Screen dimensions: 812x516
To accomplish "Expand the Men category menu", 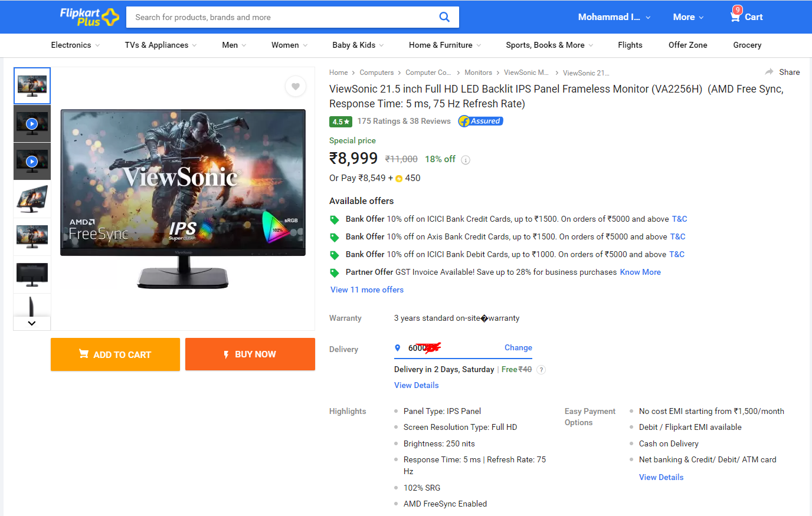I will 234,45.
